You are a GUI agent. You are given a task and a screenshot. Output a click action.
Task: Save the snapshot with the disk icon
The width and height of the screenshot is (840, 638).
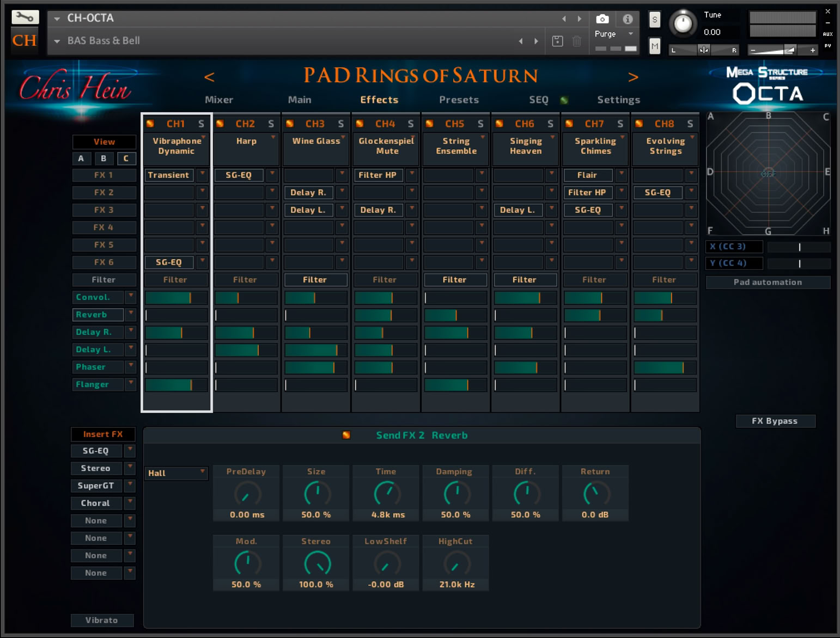pyautogui.click(x=557, y=41)
